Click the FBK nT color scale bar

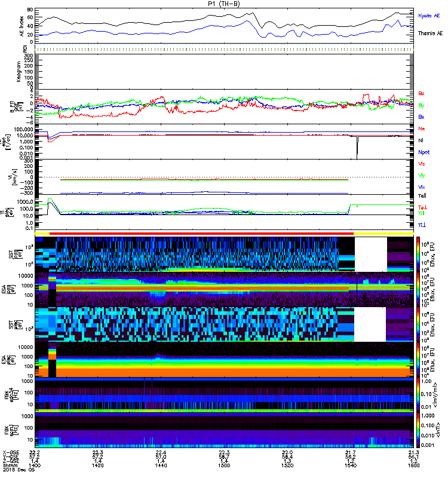[x=418, y=430]
